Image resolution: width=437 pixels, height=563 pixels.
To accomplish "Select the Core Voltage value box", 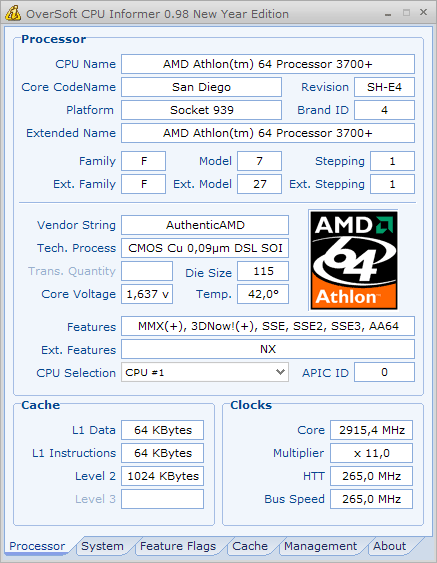I will 147,294.
